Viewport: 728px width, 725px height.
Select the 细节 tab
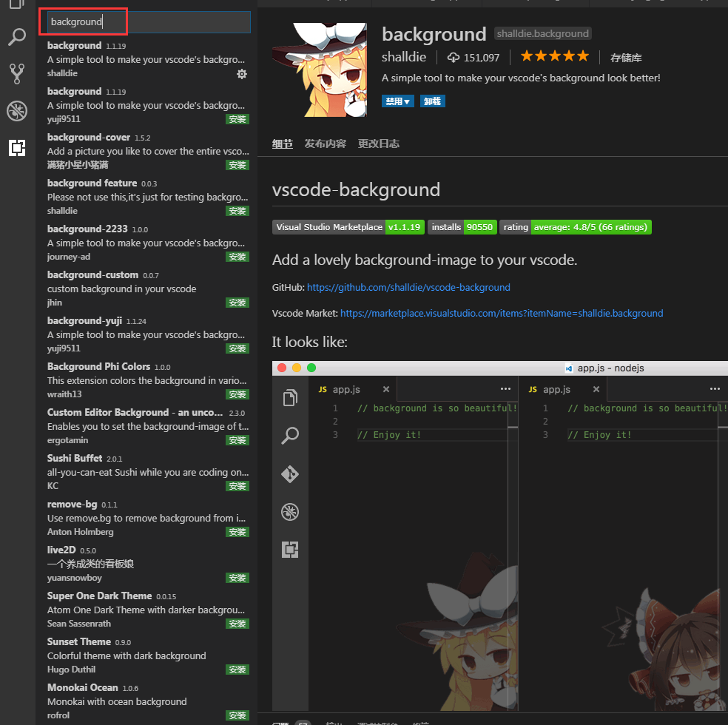(281, 144)
